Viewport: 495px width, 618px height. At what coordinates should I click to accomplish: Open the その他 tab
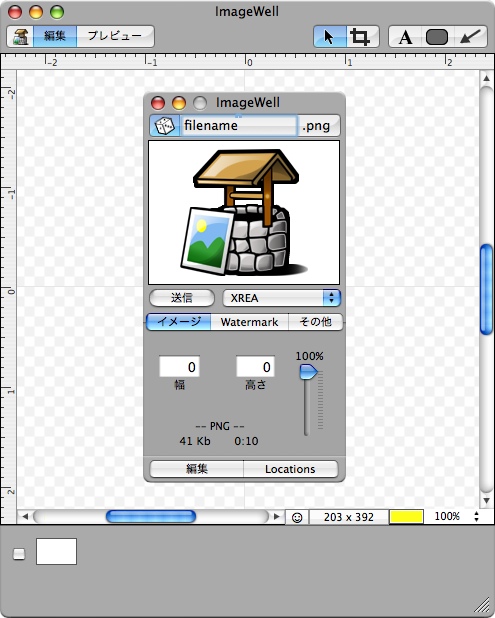tap(315, 322)
